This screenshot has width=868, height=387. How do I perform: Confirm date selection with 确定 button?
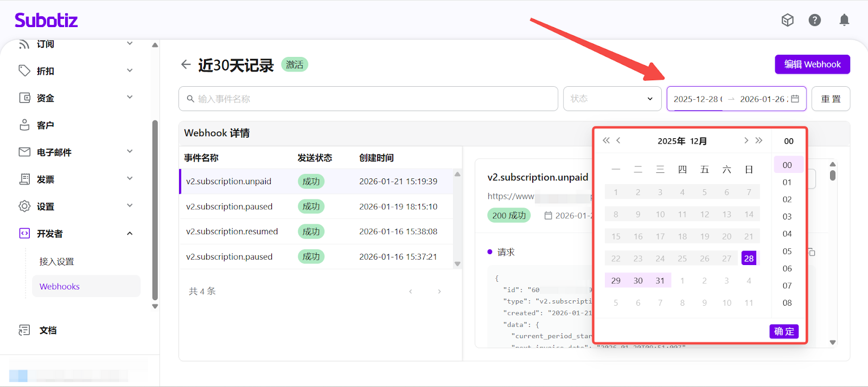click(x=784, y=331)
